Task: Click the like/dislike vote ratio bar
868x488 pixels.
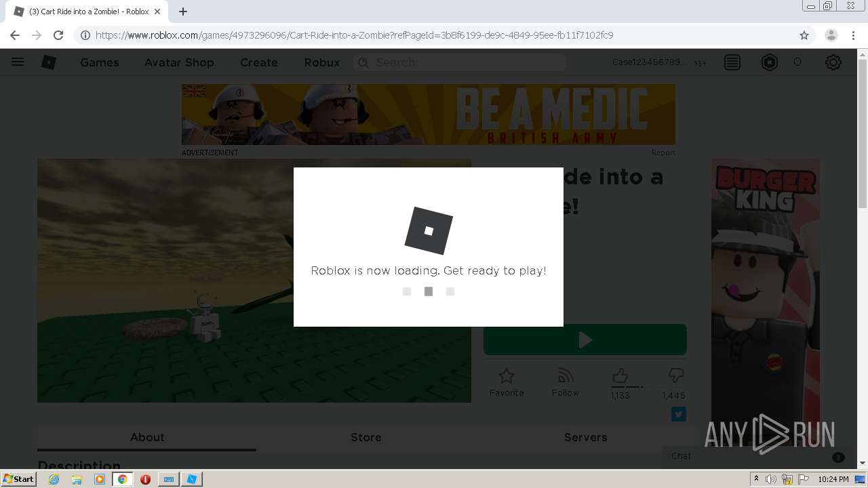Action: [x=648, y=387]
